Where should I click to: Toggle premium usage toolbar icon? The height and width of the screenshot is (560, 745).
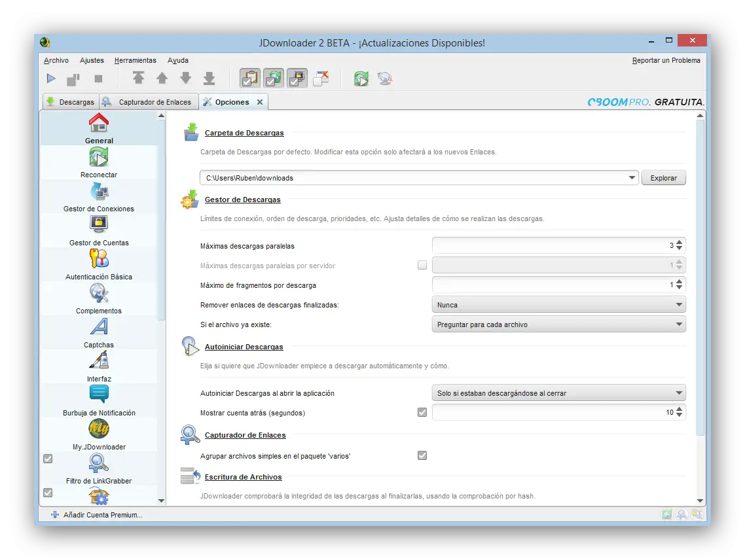(297, 79)
